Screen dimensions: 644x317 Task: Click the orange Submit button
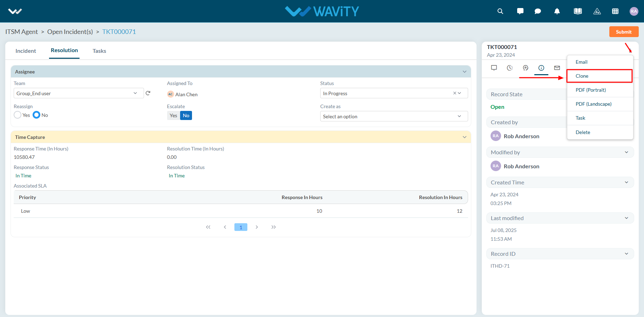(x=624, y=31)
